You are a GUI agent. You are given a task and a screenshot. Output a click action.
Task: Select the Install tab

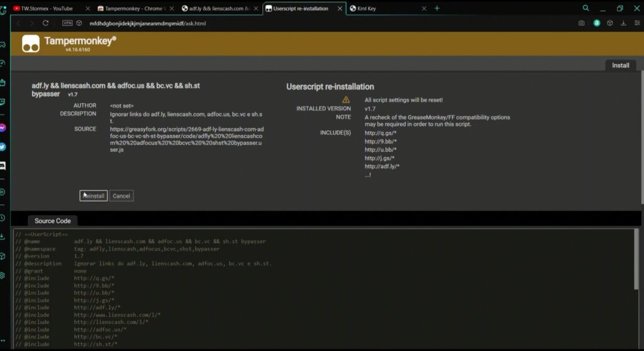tap(620, 65)
